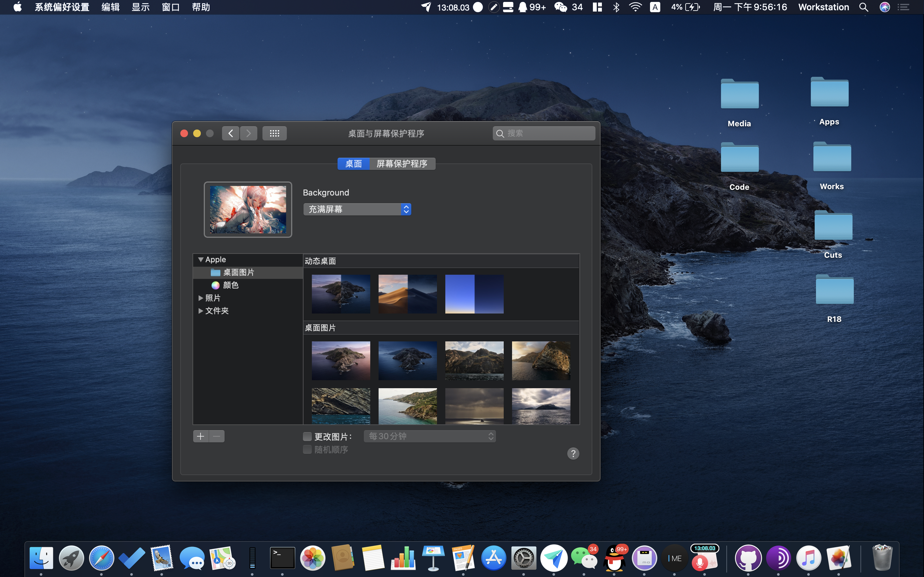The height and width of the screenshot is (577, 924).
Task: Click the Siri icon in menu bar
Action: pos(884,7)
